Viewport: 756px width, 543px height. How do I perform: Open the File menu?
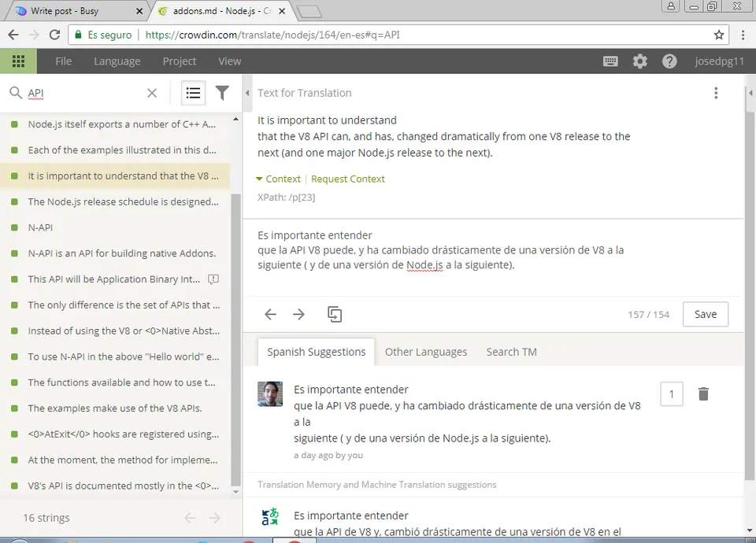[63, 61]
